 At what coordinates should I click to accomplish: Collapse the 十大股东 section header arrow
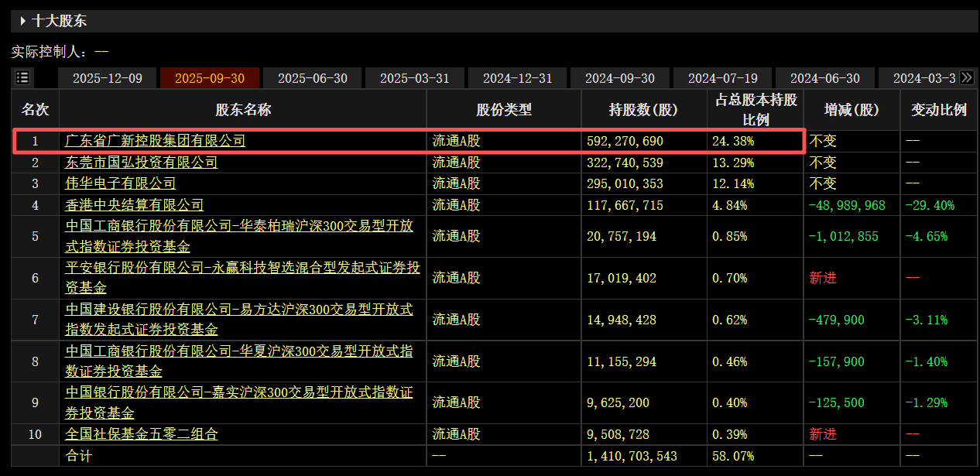point(22,21)
